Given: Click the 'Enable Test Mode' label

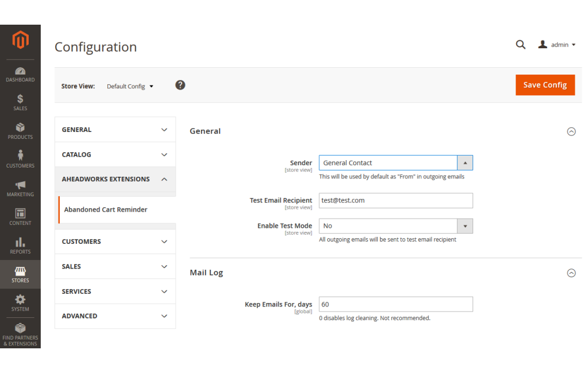Looking at the screenshot, I should 285,226.
